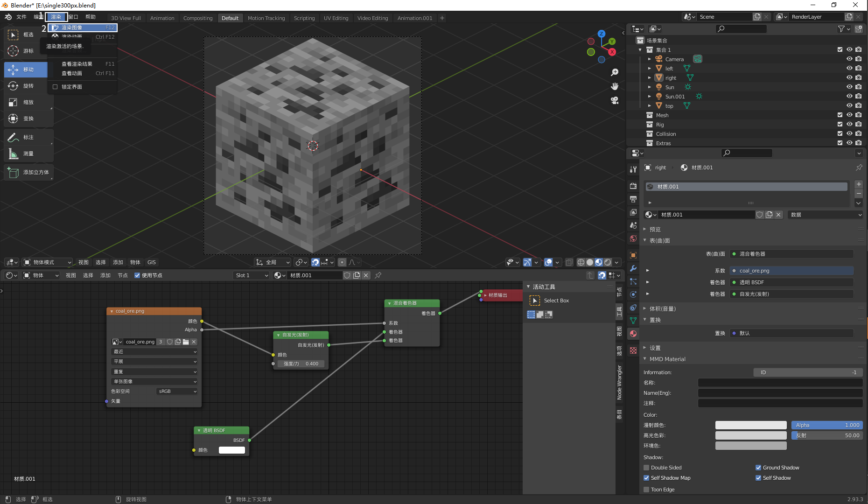
Task: Select the Cursor tool
Action: coord(28,51)
